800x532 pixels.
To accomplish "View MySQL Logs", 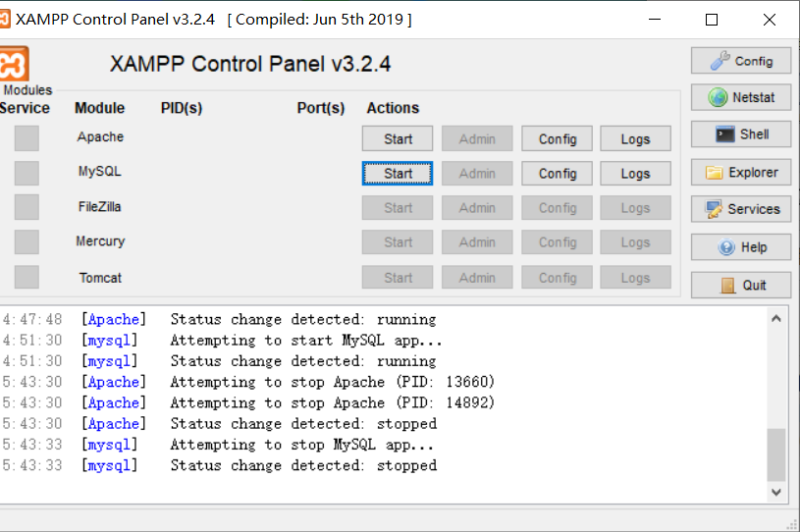I will (x=635, y=174).
